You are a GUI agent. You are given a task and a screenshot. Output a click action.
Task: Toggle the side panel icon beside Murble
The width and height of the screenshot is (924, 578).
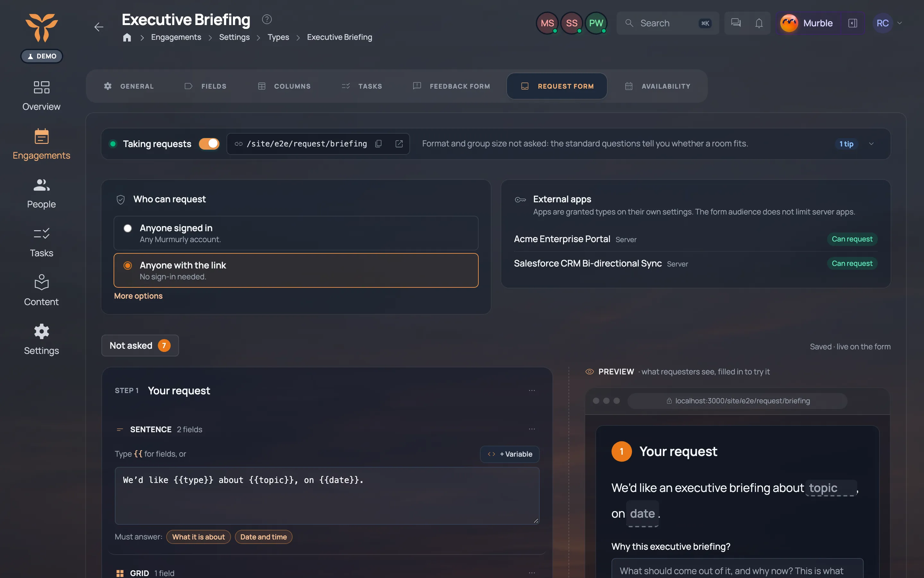(852, 23)
